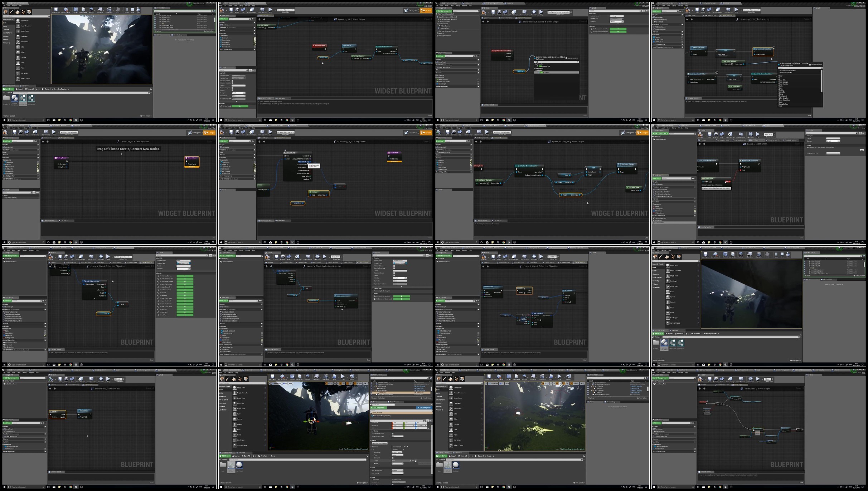This screenshot has height=491, width=868.
Task: Click Compile in the QuestLog_UI Event Graph editor
Action: tap(222, 11)
